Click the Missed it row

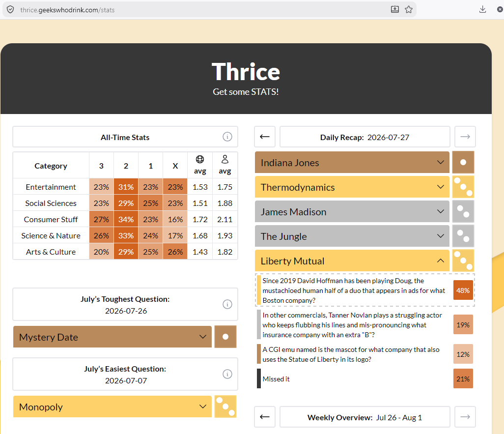365,378
